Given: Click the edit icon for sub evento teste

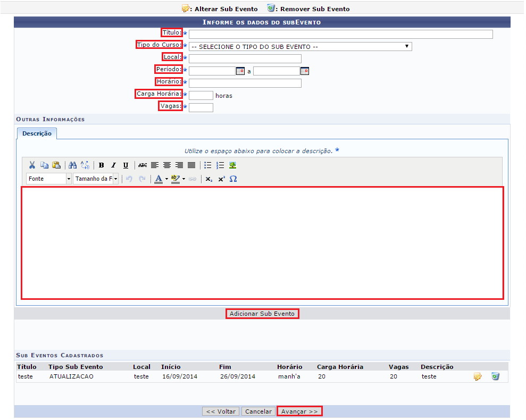Looking at the screenshot, I should tap(478, 376).
